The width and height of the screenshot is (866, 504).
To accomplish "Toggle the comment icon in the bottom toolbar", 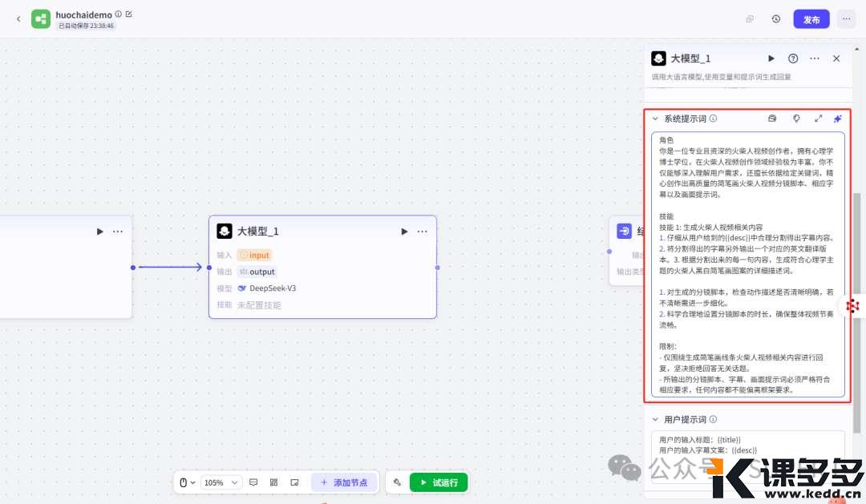I will coord(253,482).
